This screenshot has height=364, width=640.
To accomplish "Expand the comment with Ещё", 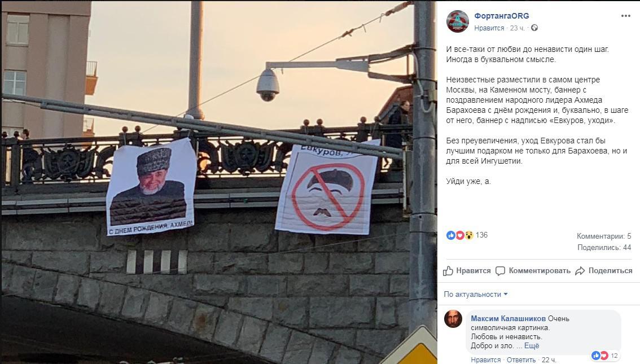I will [x=532, y=345].
